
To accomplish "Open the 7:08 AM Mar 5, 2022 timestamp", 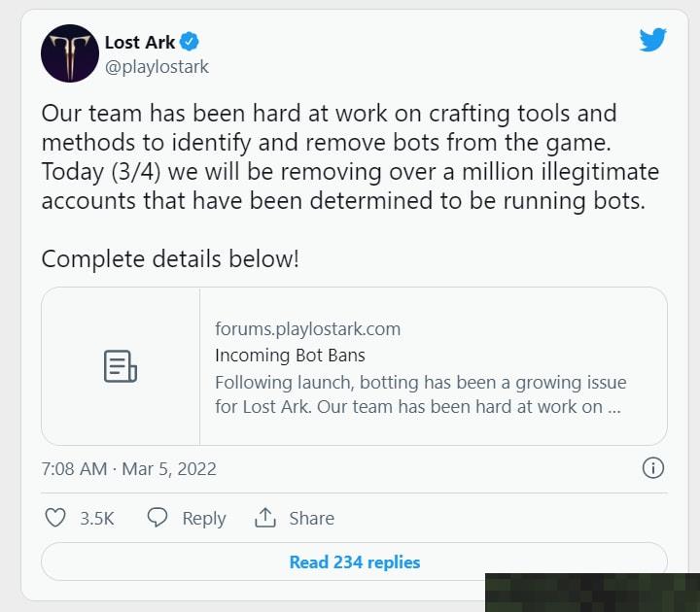I will (129, 469).
